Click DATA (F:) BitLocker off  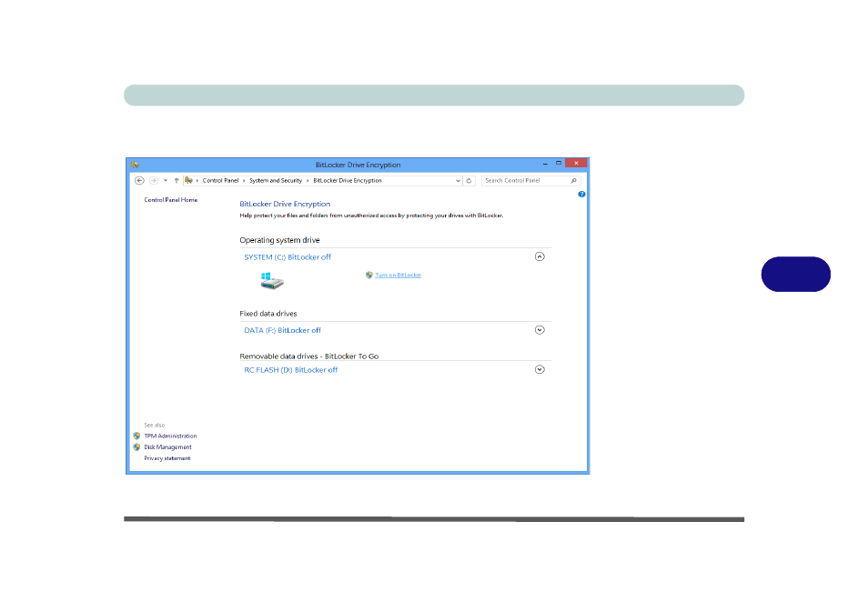282,330
